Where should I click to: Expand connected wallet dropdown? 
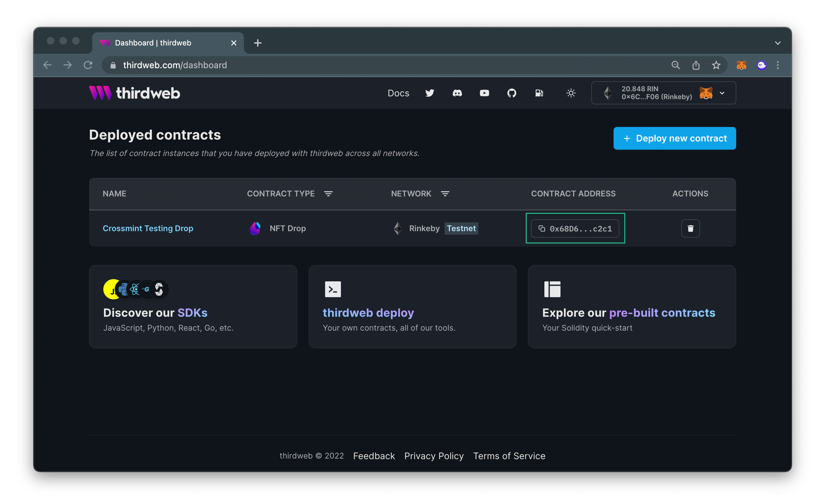pos(722,93)
